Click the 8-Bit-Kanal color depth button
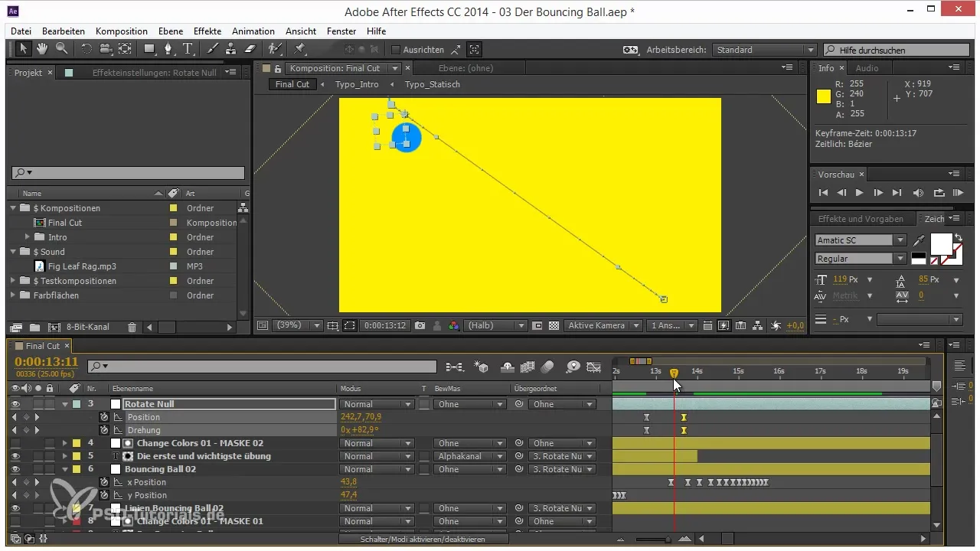 [x=88, y=327]
